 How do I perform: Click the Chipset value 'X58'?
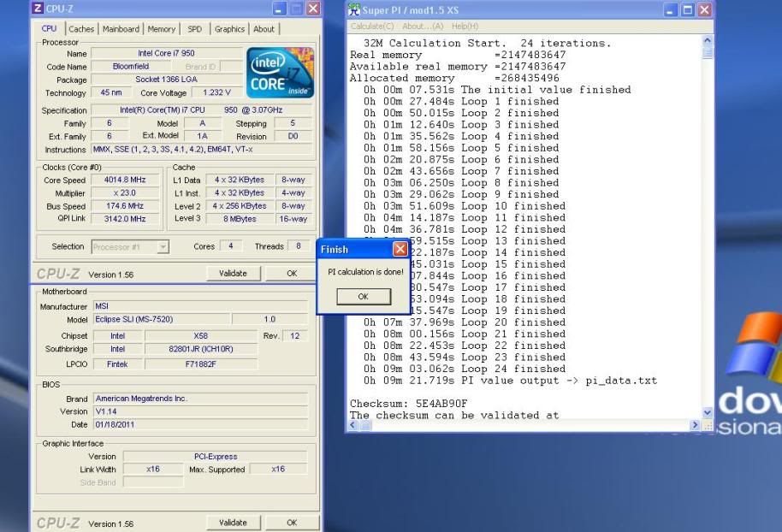(x=200, y=335)
